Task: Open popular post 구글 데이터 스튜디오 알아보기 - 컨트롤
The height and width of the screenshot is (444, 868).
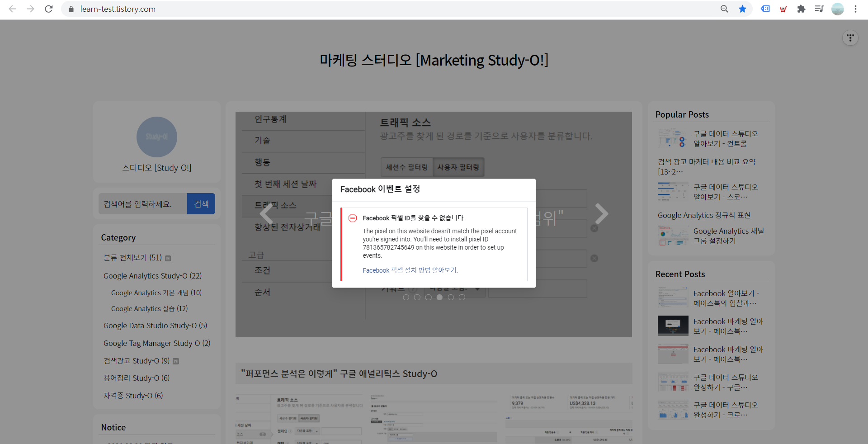Action: pyautogui.click(x=726, y=139)
